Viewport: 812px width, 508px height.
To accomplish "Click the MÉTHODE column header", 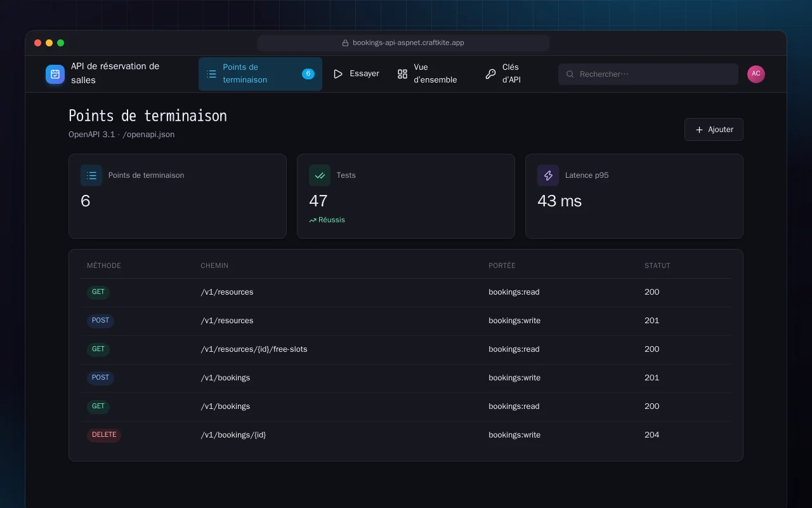I will click(x=104, y=265).
